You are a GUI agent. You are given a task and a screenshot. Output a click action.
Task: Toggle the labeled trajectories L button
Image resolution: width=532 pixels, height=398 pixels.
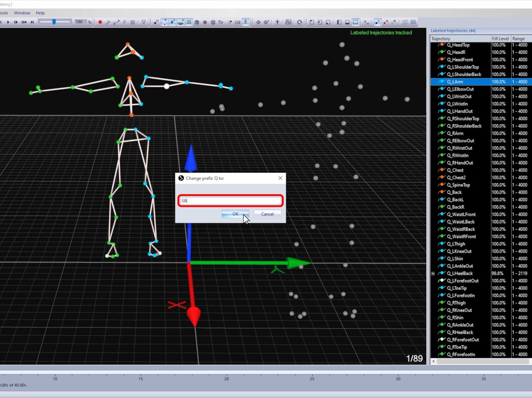point(377,22)
